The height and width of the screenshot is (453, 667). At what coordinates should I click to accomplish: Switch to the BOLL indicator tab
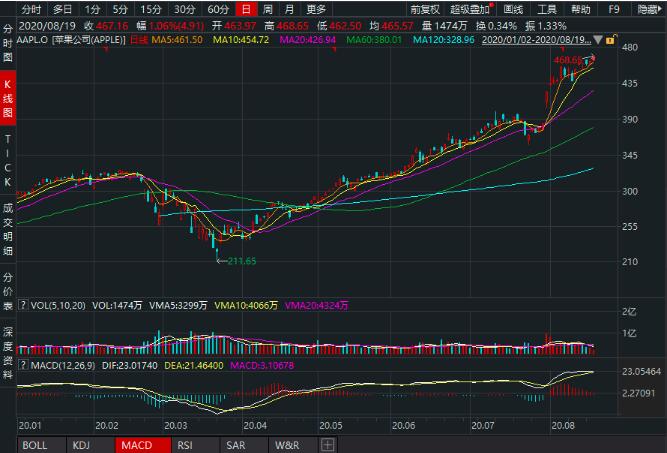click(42, 445)
